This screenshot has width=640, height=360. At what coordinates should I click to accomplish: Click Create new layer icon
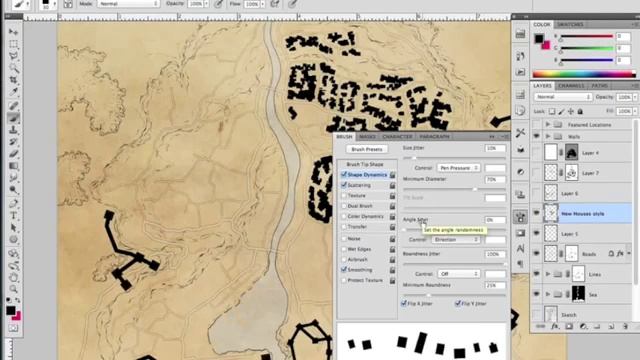click(611, 326)
